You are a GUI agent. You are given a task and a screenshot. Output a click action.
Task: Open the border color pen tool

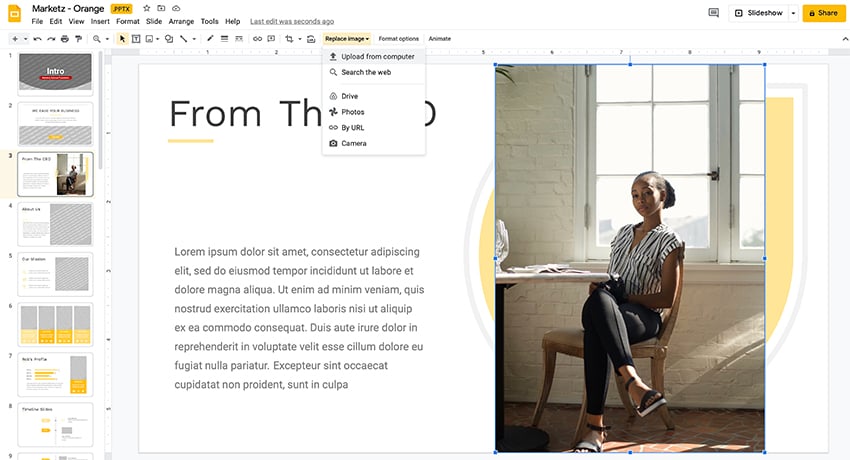pos(210,39)
